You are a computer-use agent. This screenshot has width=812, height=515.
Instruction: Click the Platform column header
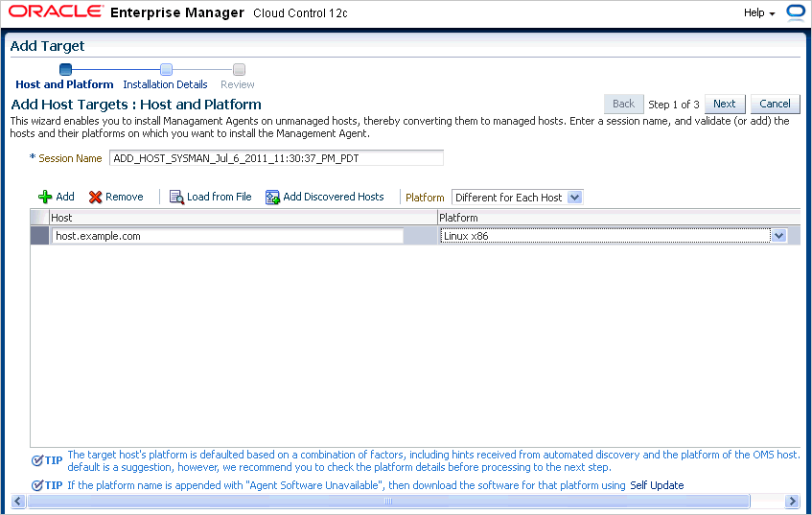pyautogui.click(x=619, y=218)
